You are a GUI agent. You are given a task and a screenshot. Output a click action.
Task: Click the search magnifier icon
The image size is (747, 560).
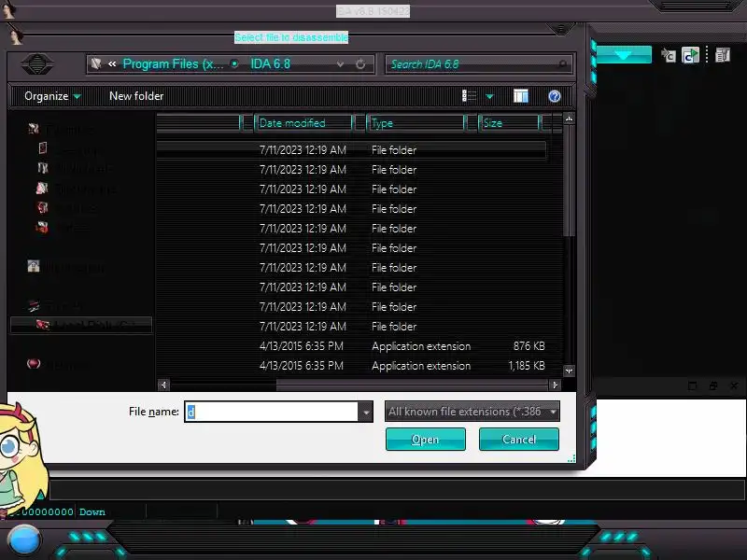click(x=563, y=63)
